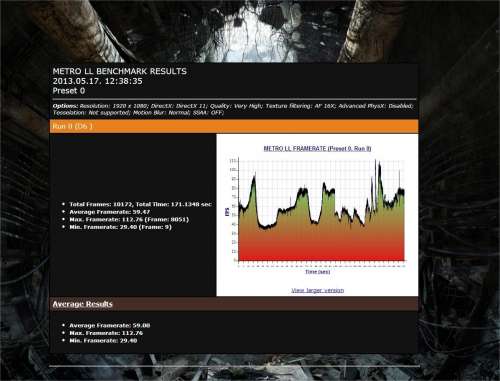Image resolution: width=500 pixels, height=381 pixels.
Task: Open the 'View larger version' link
Action: (317, 290)
